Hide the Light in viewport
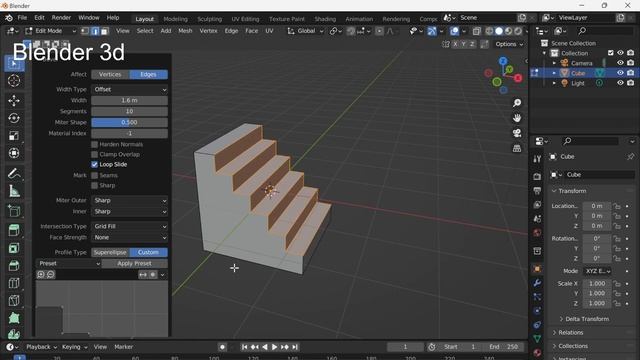Screen dimensions: 640x360 coord(620,83)
